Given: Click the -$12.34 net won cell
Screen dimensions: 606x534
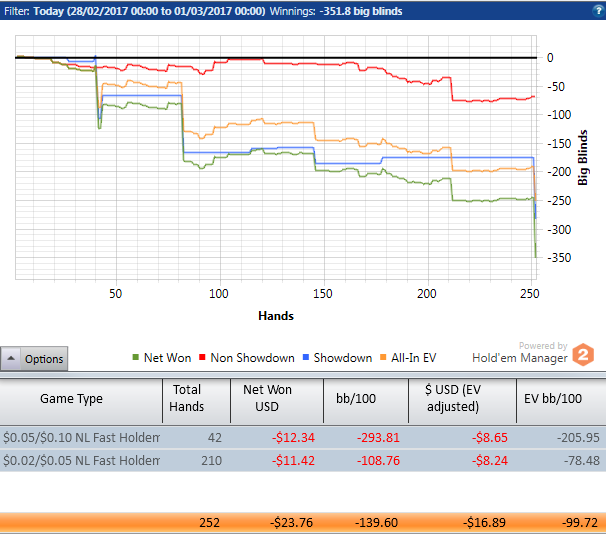Looking at the screenshot, I should [293, 437].
